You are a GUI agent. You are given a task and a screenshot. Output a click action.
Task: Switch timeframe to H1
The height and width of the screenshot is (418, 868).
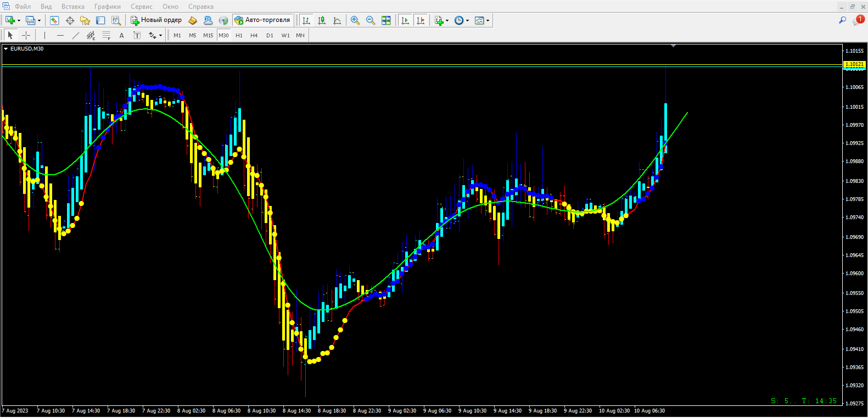[x=239, y=35]
